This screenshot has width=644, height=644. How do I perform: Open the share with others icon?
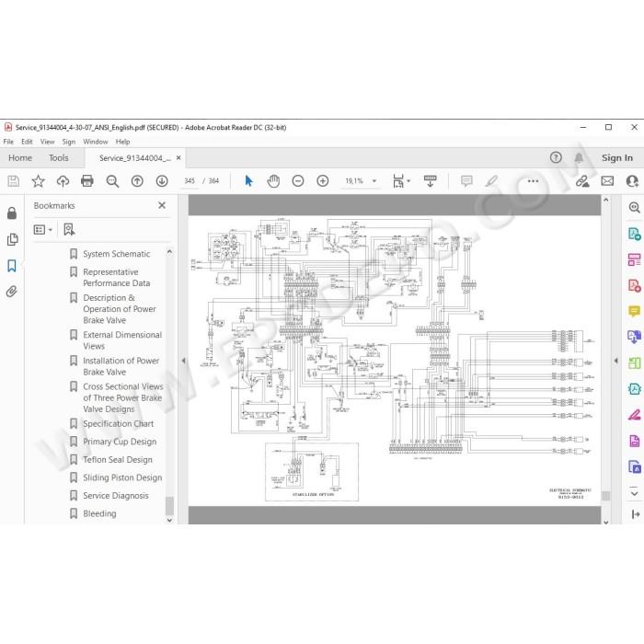[x=633, y=181]
